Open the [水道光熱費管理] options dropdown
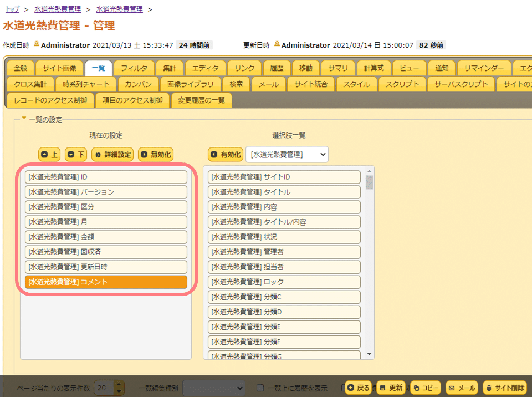Image resolution: width=532 pixels, height=397 pixels. (x=287, y=155)
